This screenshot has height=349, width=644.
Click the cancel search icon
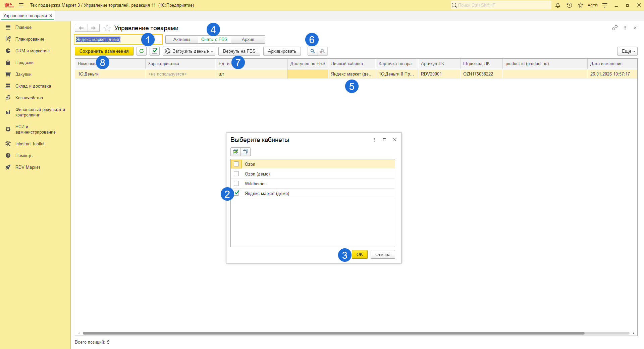click(x=322, y=51)
